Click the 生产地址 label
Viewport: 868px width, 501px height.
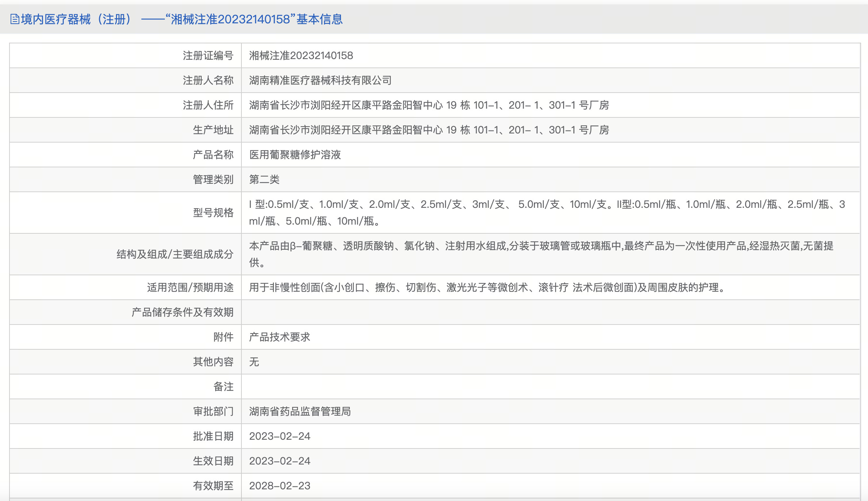point(213,130)
